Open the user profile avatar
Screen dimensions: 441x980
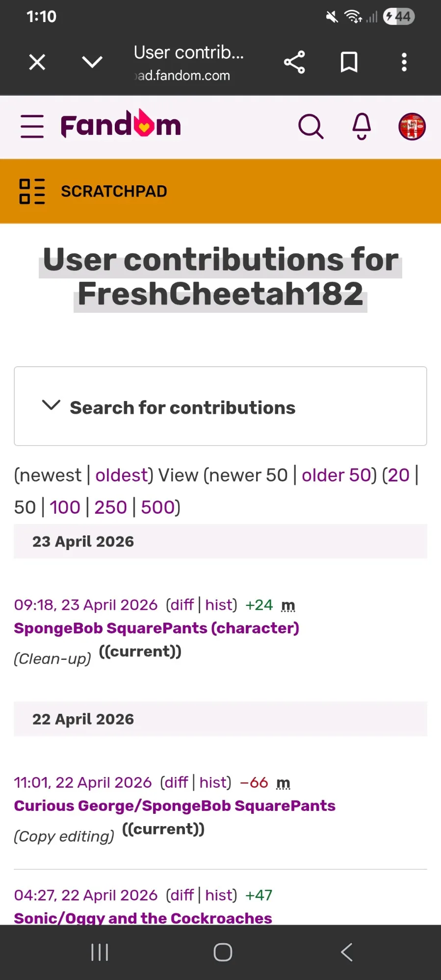click(412, 126)
